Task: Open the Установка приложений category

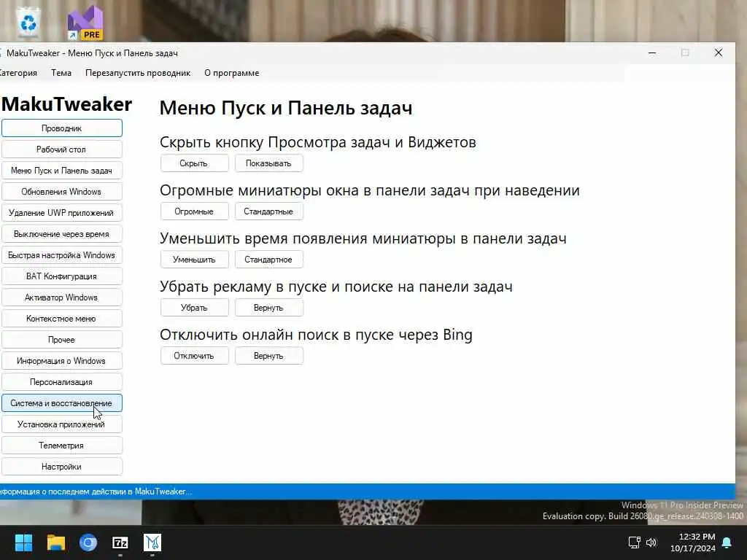Action: click(62, 424)
